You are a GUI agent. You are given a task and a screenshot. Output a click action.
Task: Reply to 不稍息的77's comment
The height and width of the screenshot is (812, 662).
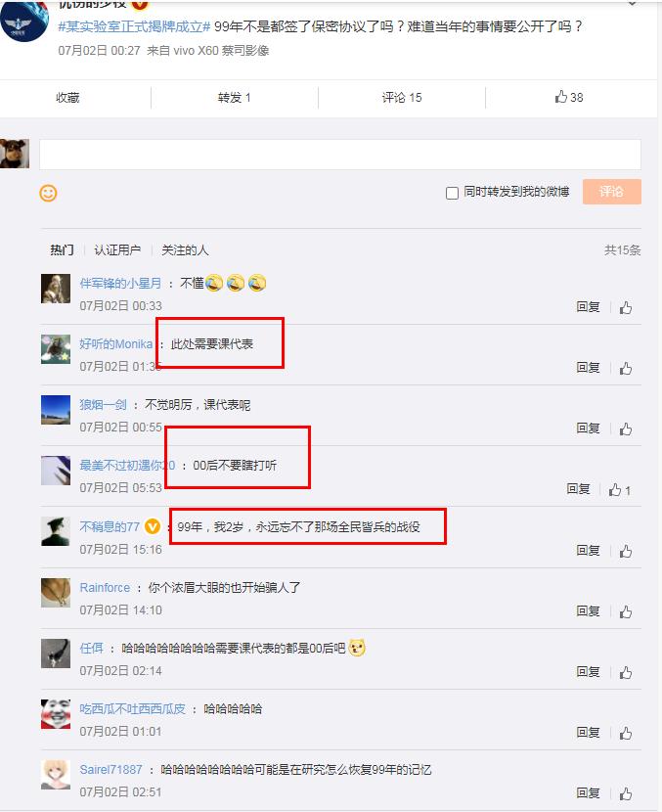pyautogui.click(x=588, y=551)
